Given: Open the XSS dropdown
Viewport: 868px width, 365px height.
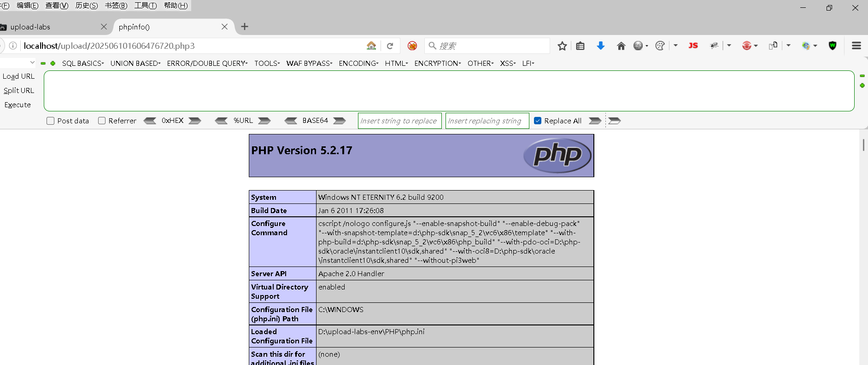Looking at the screenshot, I should click(508, 64).
